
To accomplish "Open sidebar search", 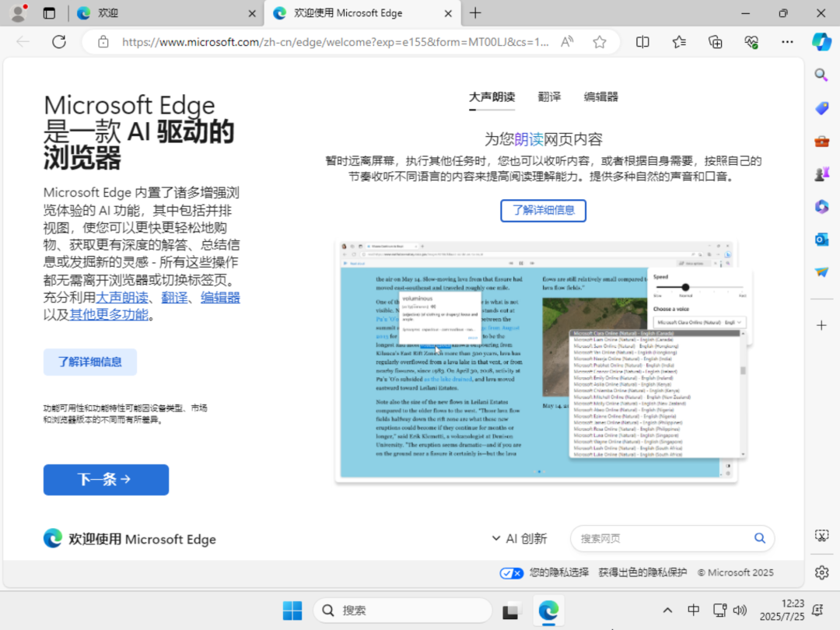I will pyautogui.click(x=821, y=75).
